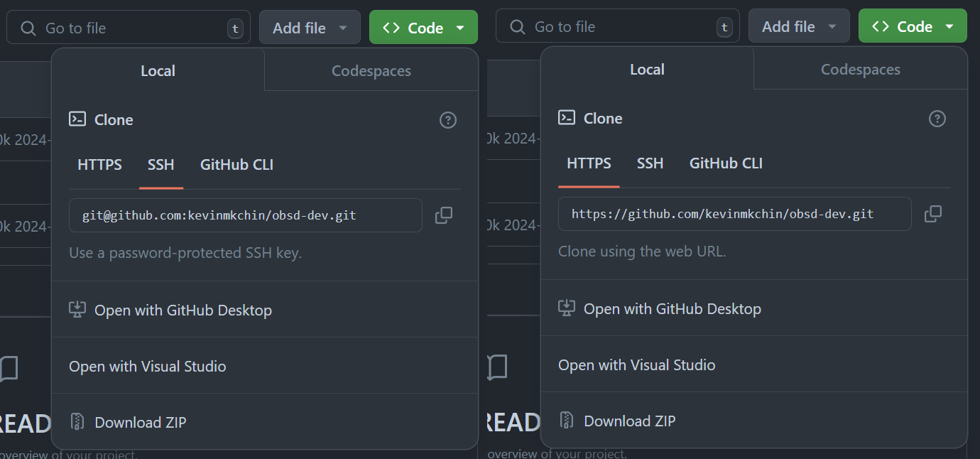The image size is (980, 459).
Task: Click the README book icon on left page
Action: tap(9, 369)
